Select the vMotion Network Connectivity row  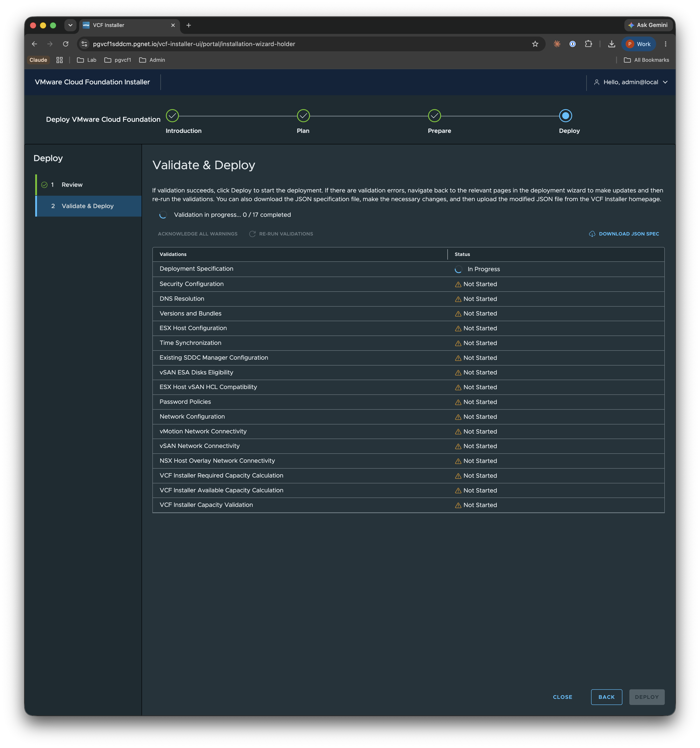408,432
